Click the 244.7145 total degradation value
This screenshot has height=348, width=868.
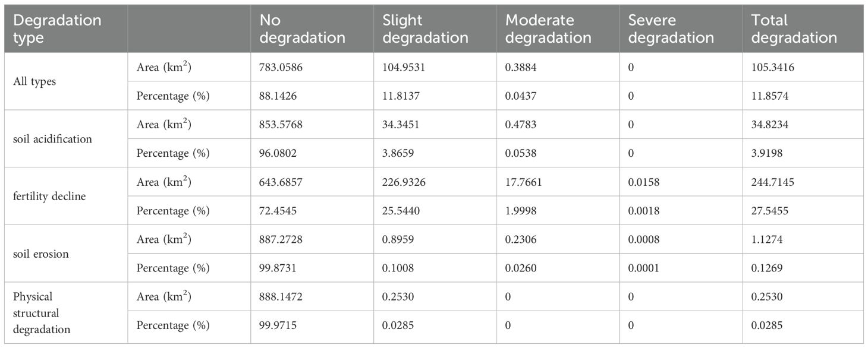pos(773,182)
